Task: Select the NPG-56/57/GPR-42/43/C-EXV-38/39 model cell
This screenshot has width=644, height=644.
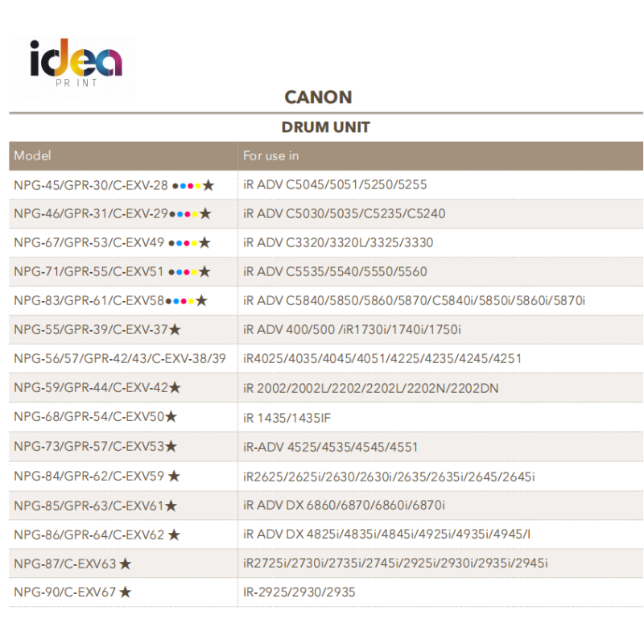Action: 120,358
